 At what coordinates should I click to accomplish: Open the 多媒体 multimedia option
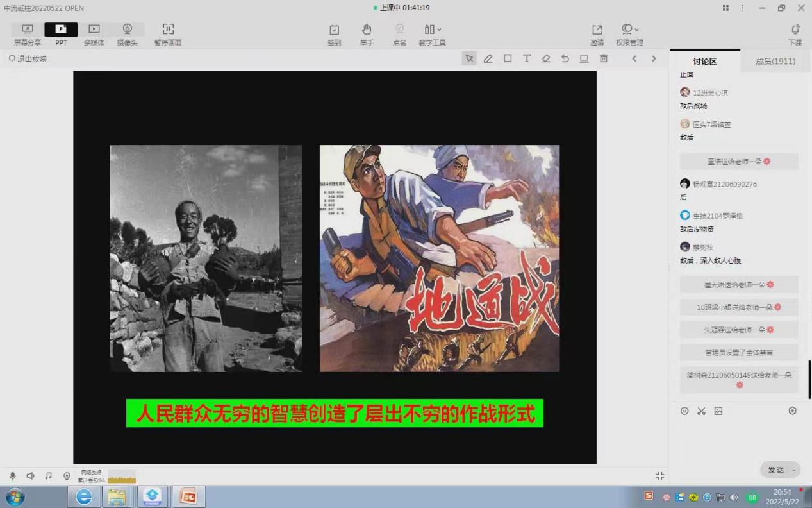[94, 35]
